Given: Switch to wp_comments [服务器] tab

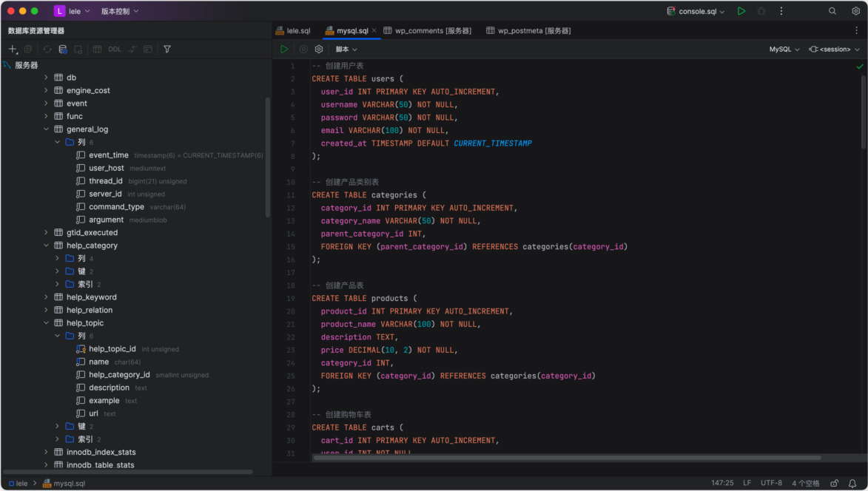Looking at the screenshot, I should click(428, 30).
